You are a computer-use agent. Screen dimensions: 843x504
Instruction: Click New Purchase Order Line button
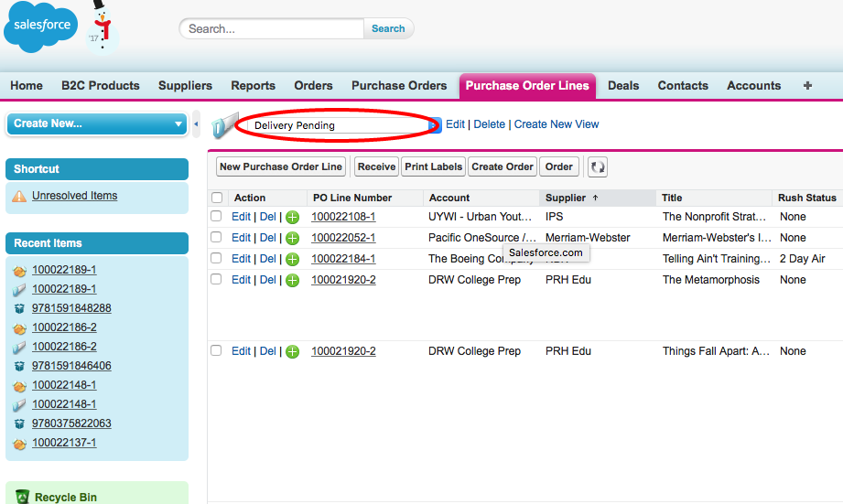(281, 166)
